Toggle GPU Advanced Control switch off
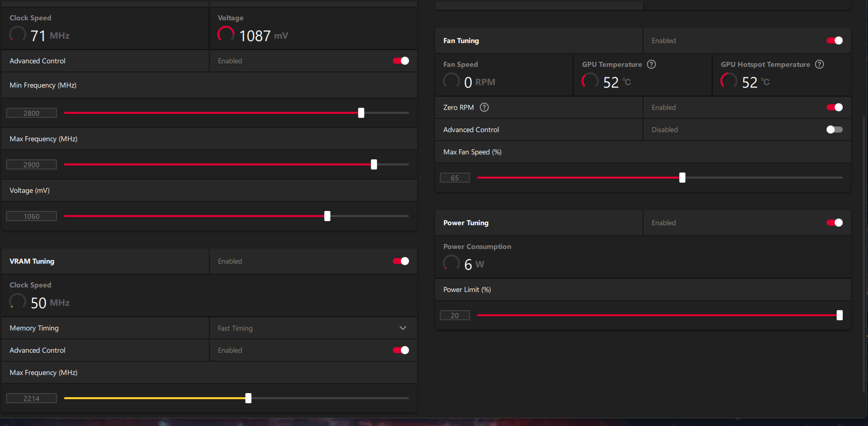The height and width of the screenshot is (426, 868). [x=401, y=61]
